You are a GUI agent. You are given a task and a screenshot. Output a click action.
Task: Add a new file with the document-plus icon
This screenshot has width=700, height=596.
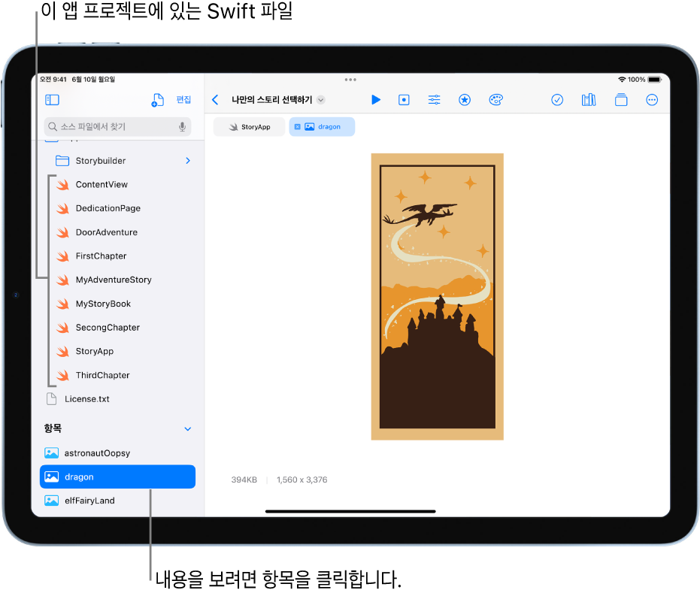[x=157, y=100]
